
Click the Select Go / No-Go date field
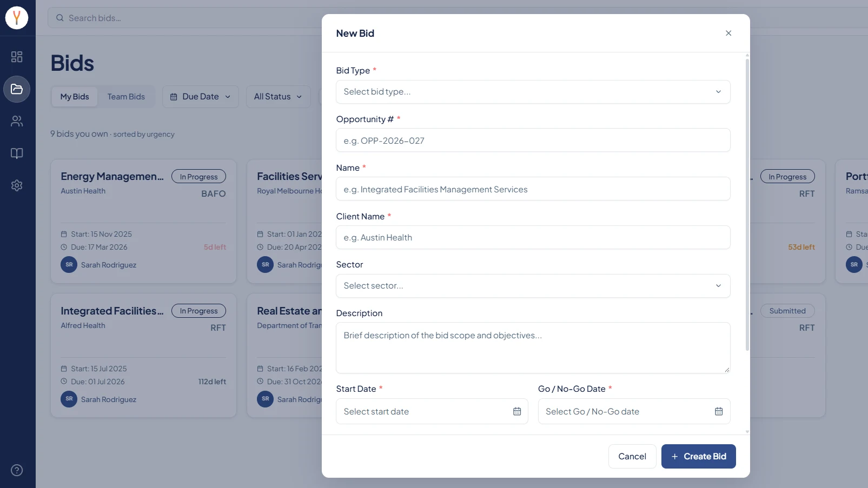(634, 411)
